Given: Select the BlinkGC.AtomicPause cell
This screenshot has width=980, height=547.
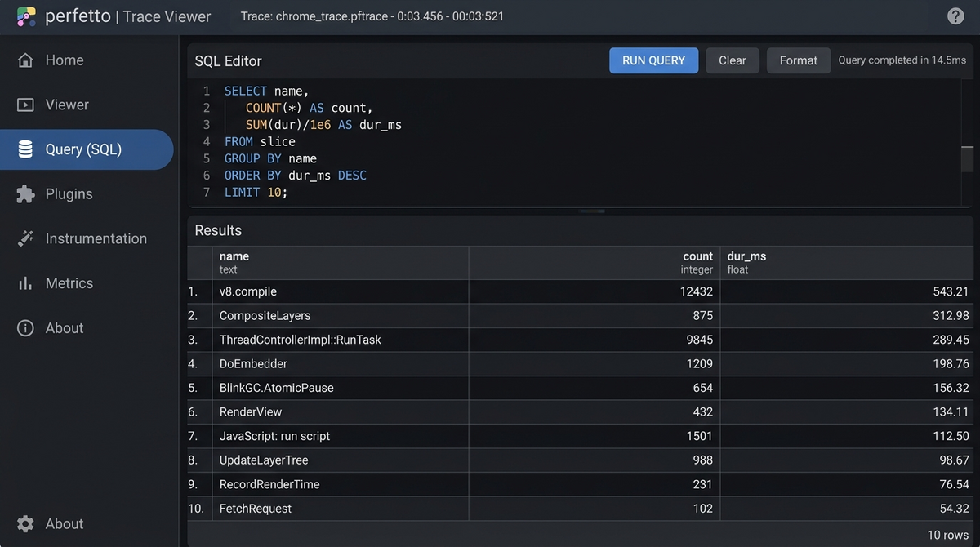Looking at the screenshot, I should tap(341, 388).
